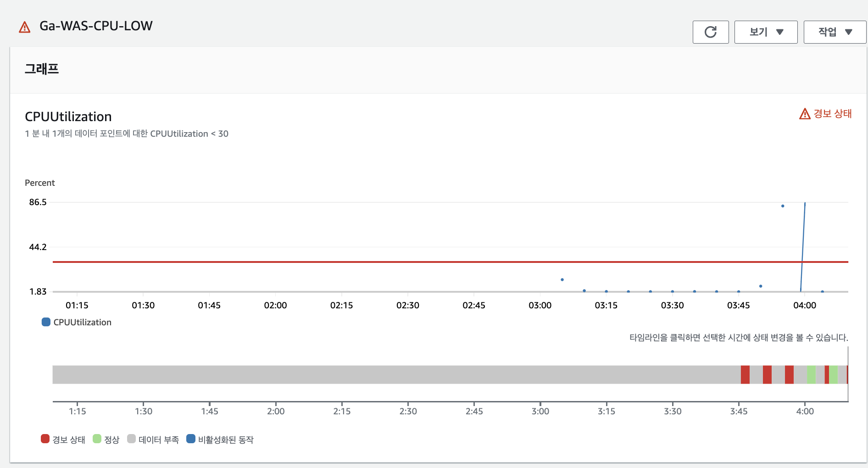Click the red 경보 상태 legend swatch

(45, 439)
